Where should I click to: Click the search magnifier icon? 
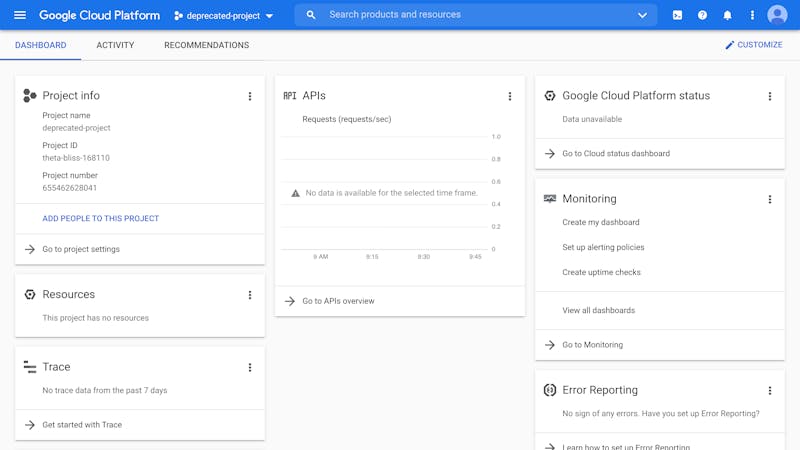coord(311,15)
